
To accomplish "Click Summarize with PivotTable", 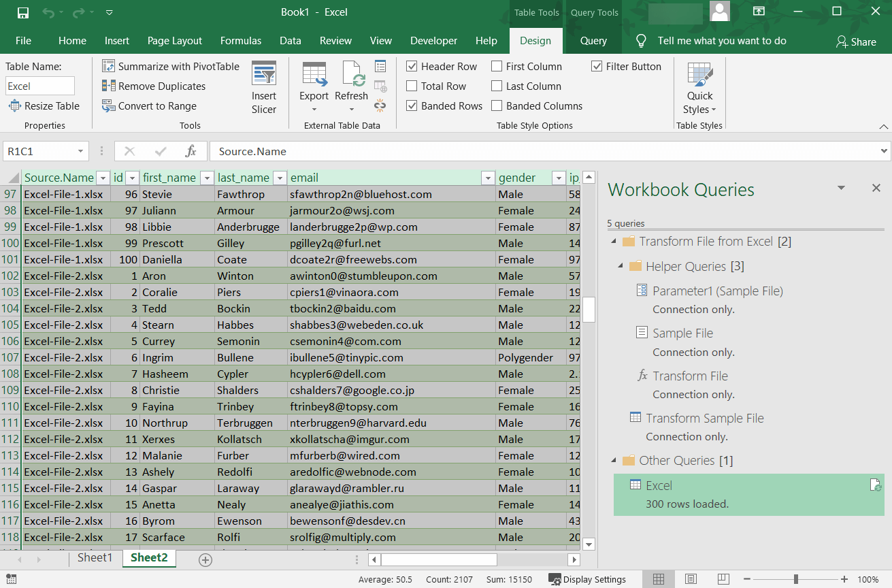I will pos(170,66).
